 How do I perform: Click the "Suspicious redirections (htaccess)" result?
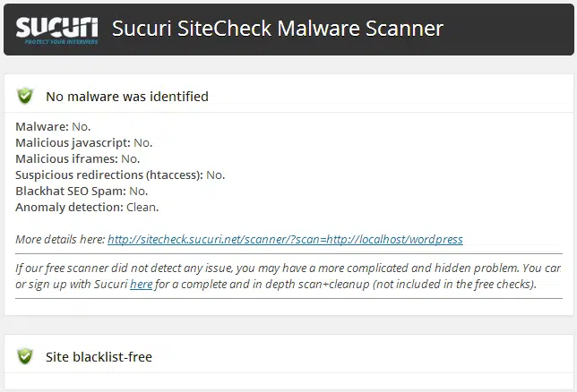pos(120,175)
